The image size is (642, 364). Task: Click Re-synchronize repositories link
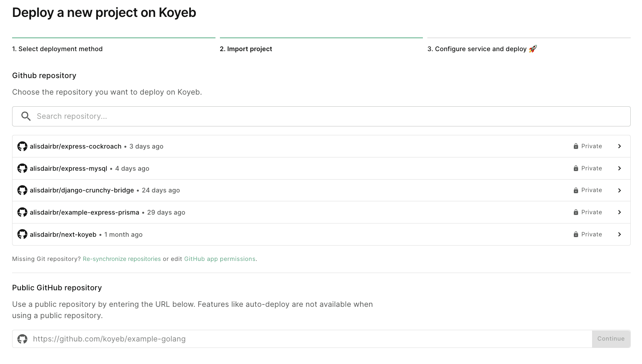click(122, 259)
